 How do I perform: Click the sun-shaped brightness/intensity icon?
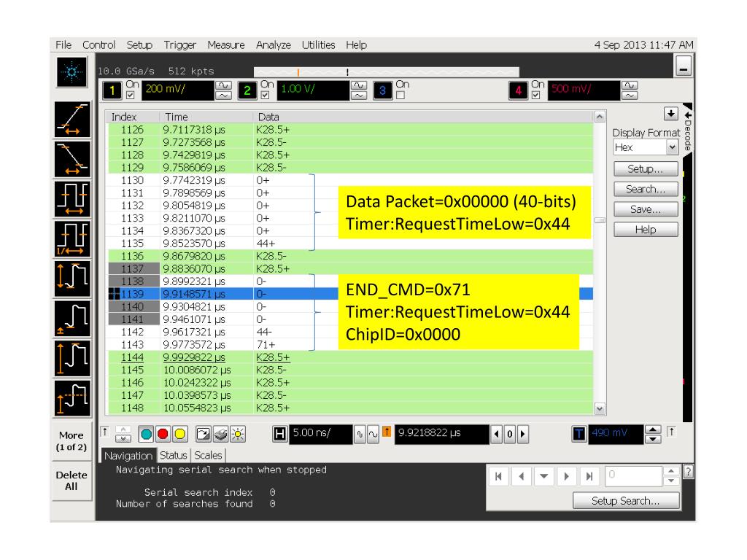(237, 434)
